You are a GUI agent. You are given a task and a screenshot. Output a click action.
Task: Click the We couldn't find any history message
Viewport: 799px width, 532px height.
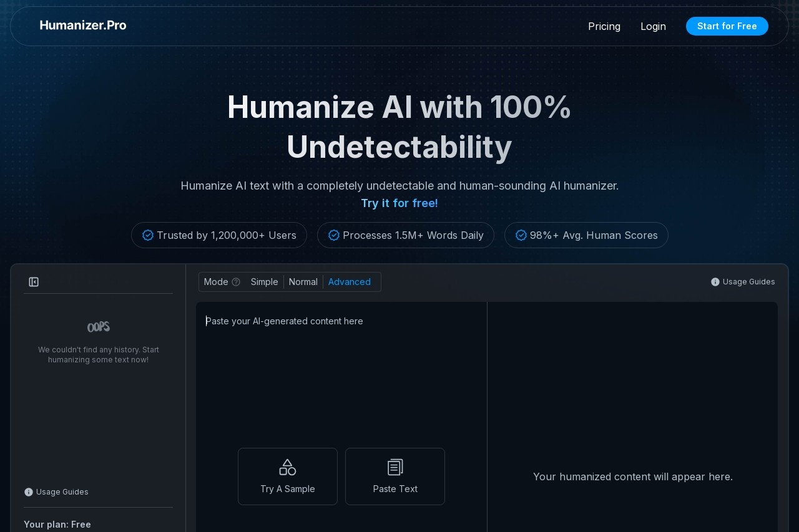[99, 355]
